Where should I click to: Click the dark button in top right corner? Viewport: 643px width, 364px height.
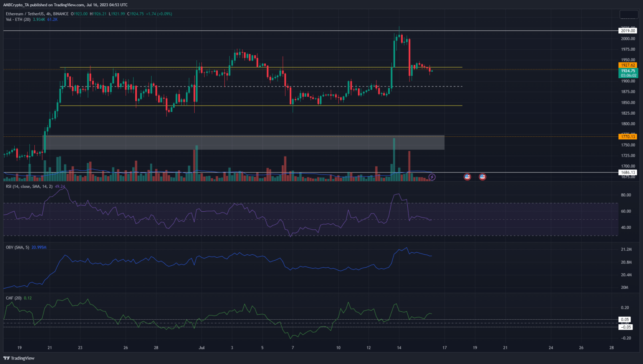(628, 15)
